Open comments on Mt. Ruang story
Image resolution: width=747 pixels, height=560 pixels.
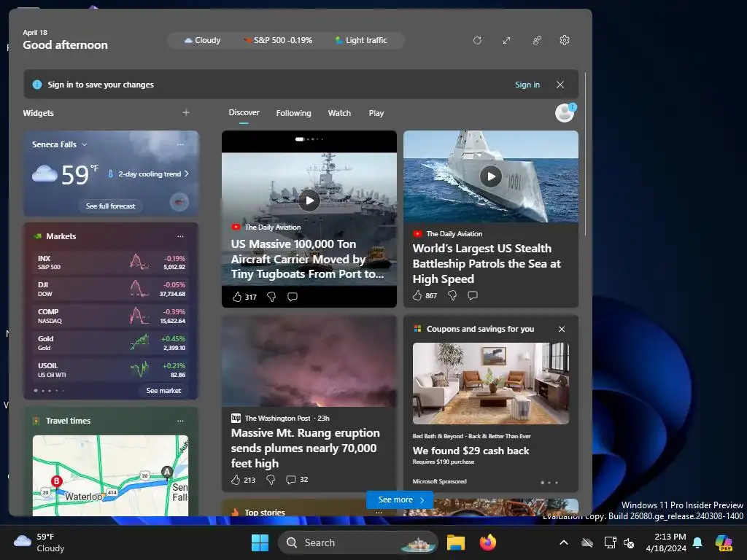pyautogui.click(x=290, y=480)
